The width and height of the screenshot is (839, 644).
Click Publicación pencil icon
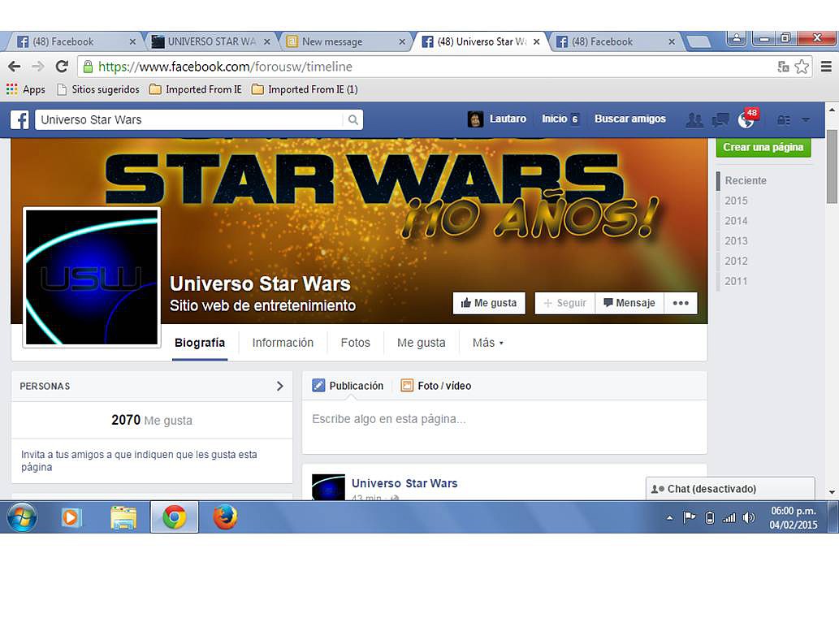(318, 385)
